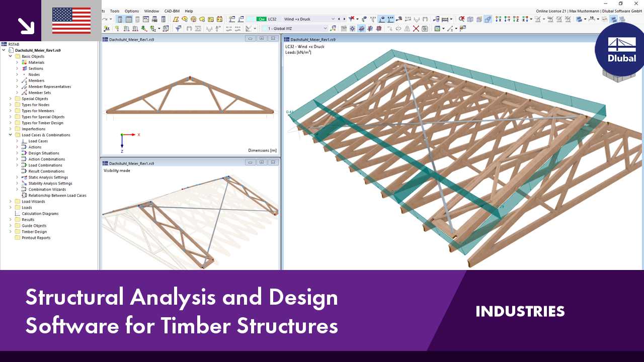Click the view in X direction icon

coord(498,19)
